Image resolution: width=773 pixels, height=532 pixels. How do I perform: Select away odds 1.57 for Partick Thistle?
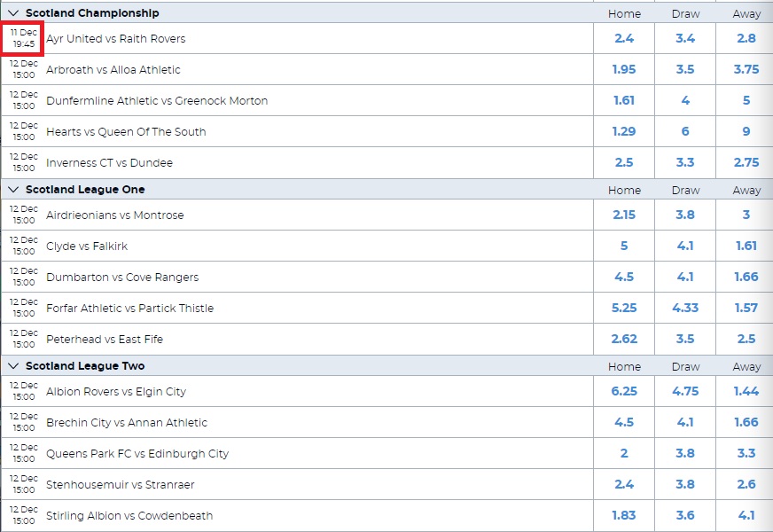click(746, 309)
